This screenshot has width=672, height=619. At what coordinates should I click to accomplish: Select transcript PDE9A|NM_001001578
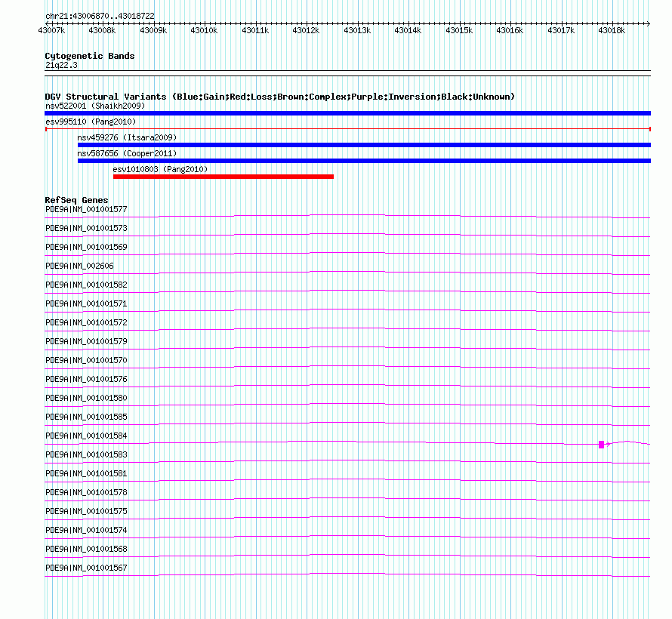pyautogui.click(x=86, y=492)
